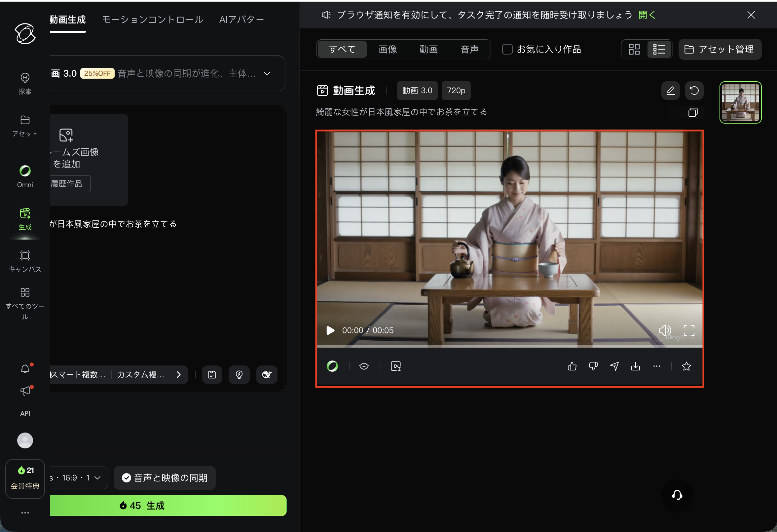Viewport: 777px width, 532px height.
Task: Click the thumbs-down dislike icon
Action: 593,366
